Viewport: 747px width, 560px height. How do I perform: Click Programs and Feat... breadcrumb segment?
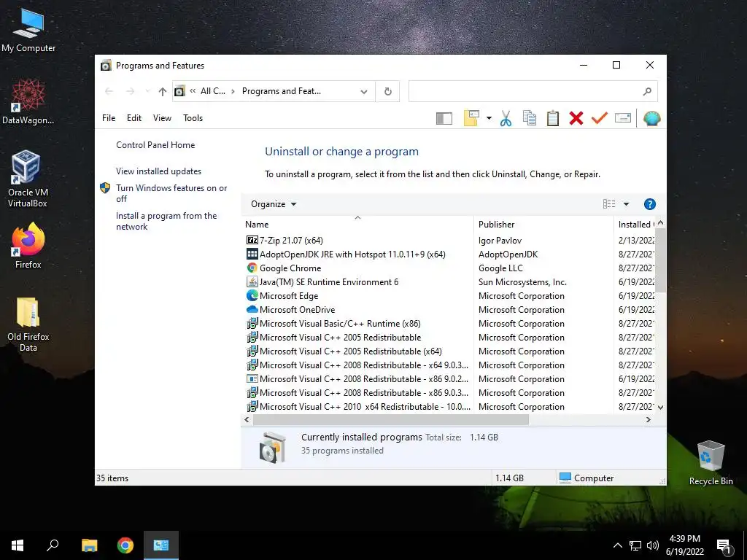pos(281,91)
